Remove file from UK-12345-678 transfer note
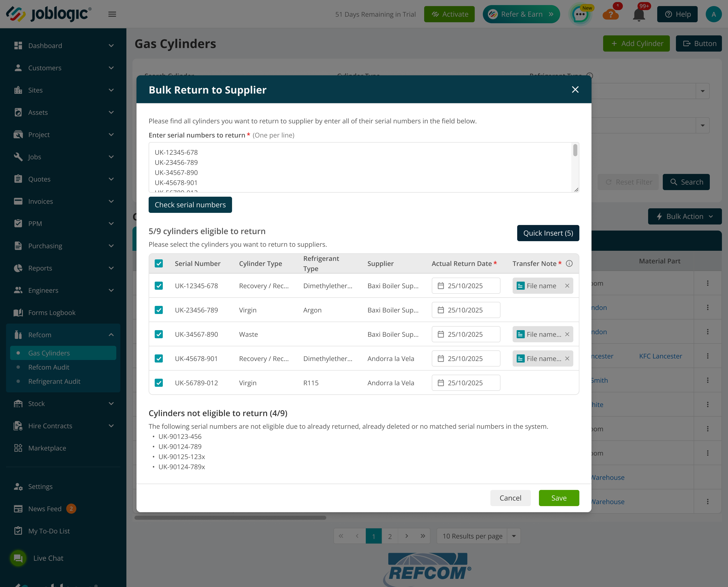The image size is (728, 587). [567, 286]
